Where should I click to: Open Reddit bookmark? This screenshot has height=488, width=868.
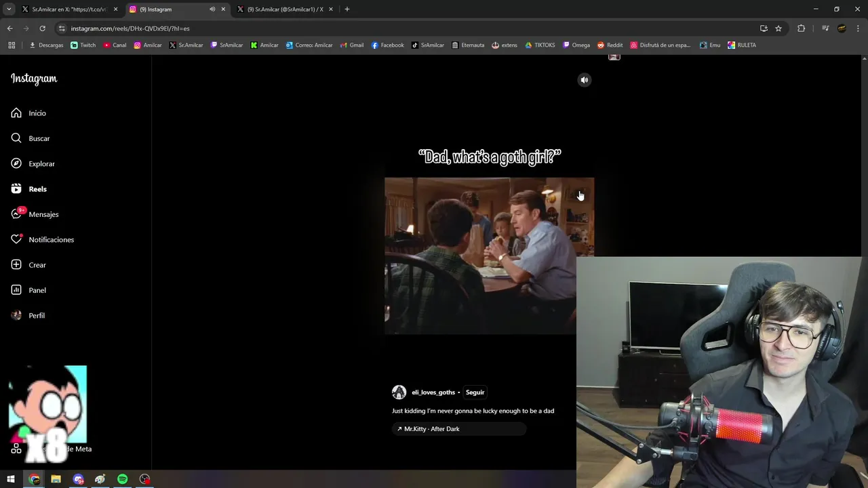pyautogui.click(x=610, y=45)
